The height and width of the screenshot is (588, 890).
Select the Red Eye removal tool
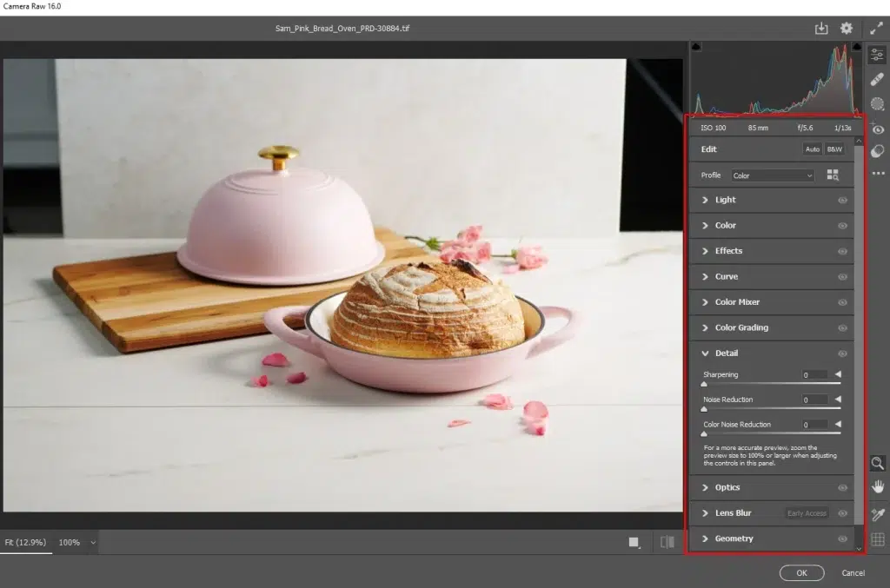click(x=877, y=129)
